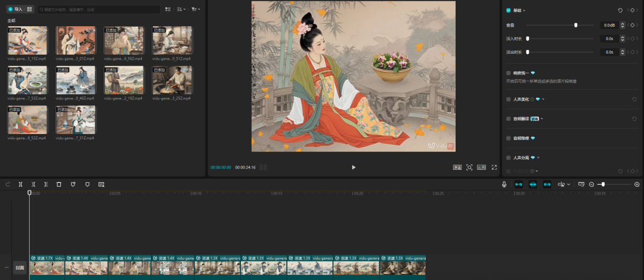Focus the media search input field
The width and height of the screenshot is (644, 280).
click(x=99, y=9)
